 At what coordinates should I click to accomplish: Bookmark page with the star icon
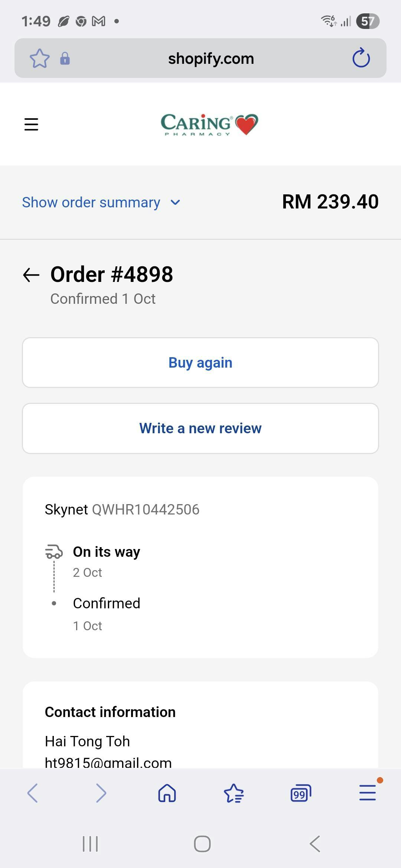tap(39, 58)
